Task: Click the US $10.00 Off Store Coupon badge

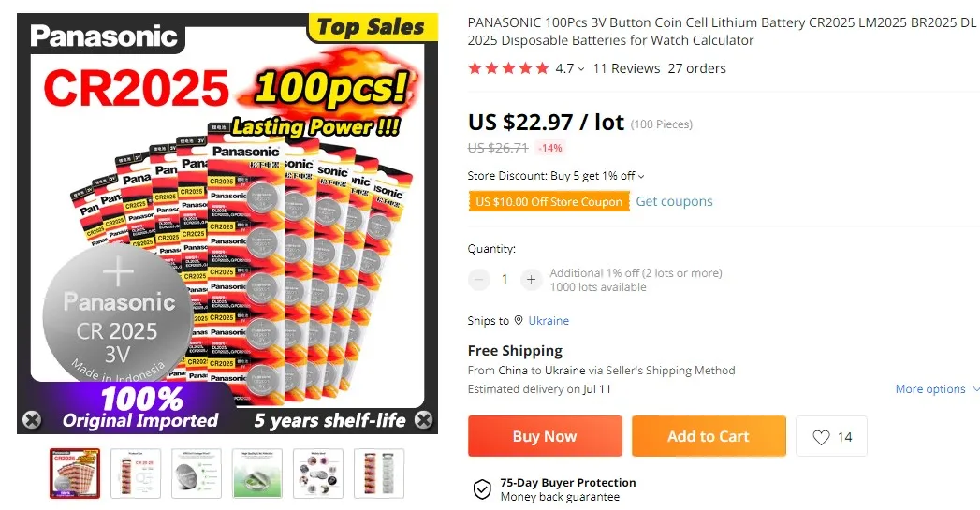Action: click(549, 201)
